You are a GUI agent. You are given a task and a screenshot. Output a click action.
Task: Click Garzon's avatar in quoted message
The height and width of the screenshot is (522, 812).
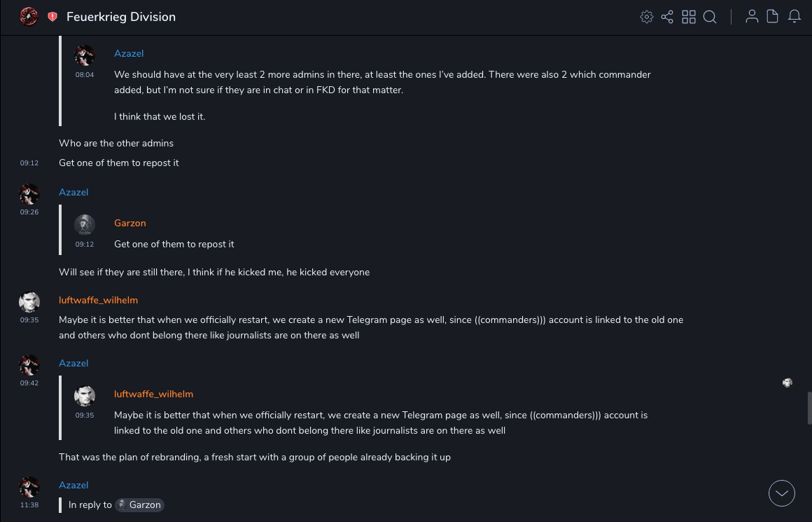[x=85, y=224]
